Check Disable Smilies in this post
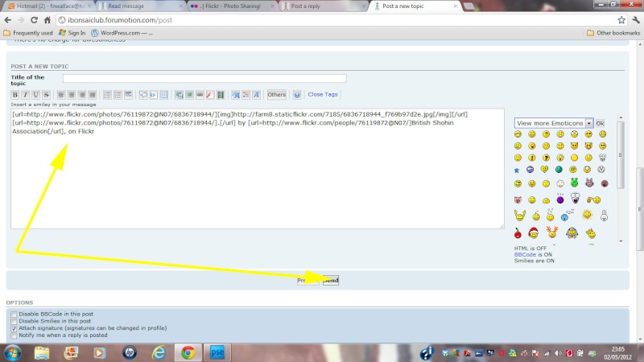644x362 pixels. (x=14, y=321)
